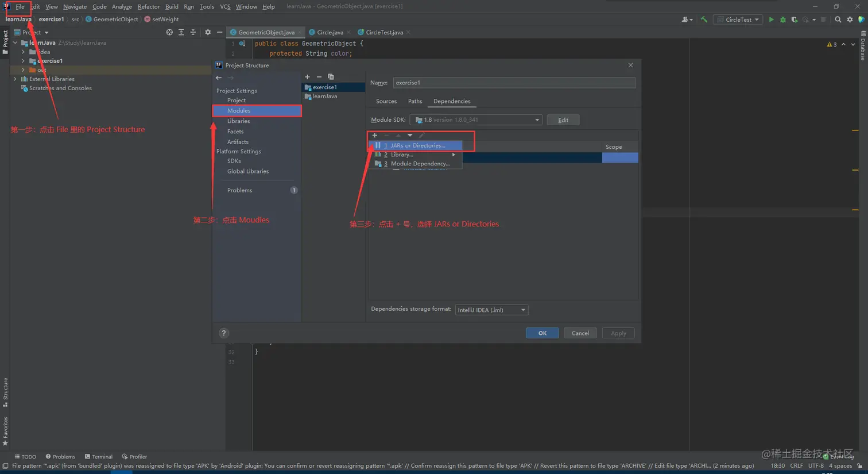Open the Module SDK dropdown
The width and height of the screenshot is (868, 474).
[537, 120]
